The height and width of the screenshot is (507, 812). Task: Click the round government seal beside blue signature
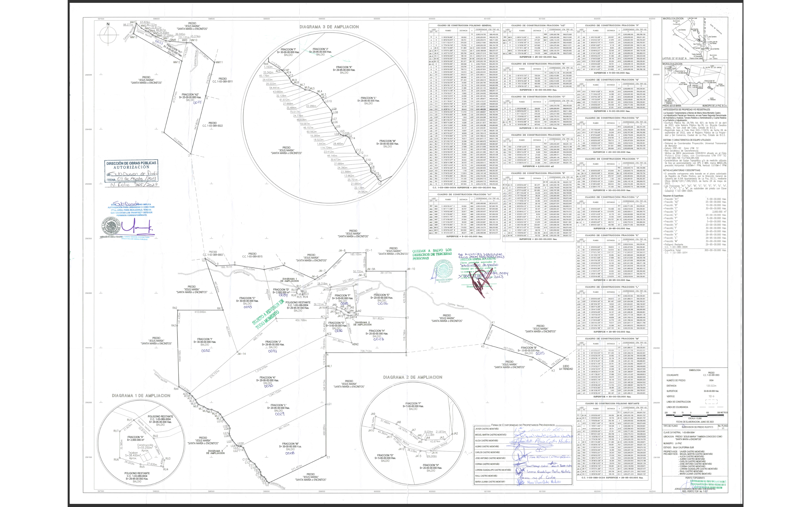pos(112,226)
